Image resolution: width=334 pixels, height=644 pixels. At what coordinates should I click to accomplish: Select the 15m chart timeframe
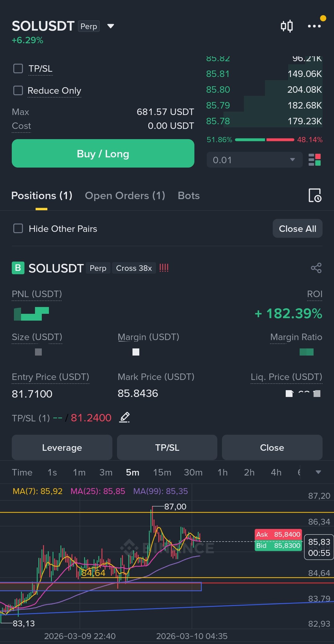pyautogui.click(x=162, y=472)
